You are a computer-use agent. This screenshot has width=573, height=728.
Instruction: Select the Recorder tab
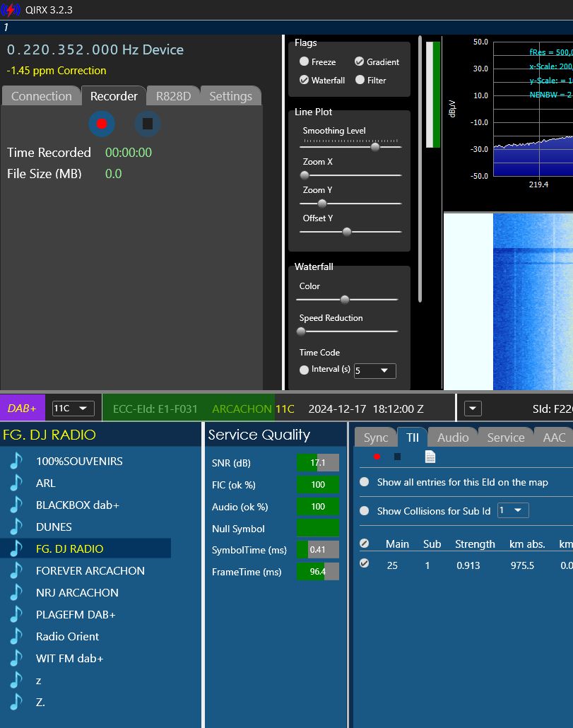114,96
